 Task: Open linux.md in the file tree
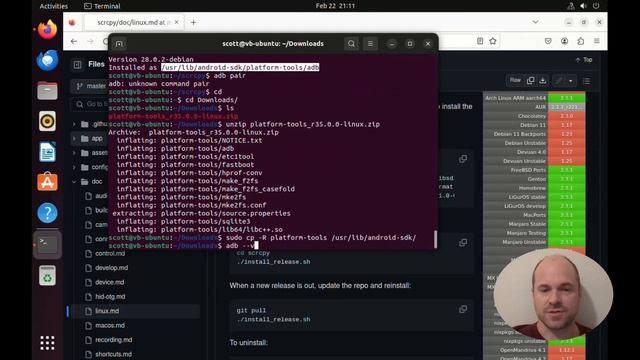(107, 311)
